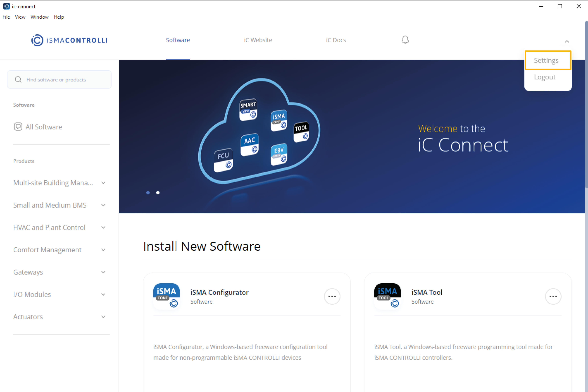Select first banner slide dot
Image resolution: width=588 pixels, height=392 pixels.
(x=148, y=193)
